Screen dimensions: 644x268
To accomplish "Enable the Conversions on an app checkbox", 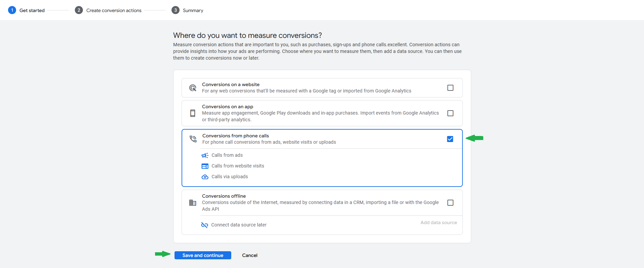I will click(x=450, y=113).
